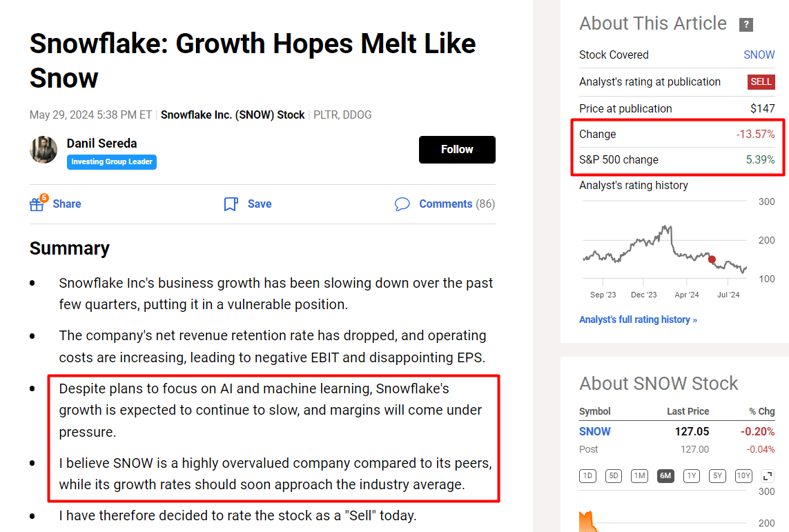Screen dimensions: 789x532
Task: Click the Investing Group Leader badge
Action: coord(112,162)
